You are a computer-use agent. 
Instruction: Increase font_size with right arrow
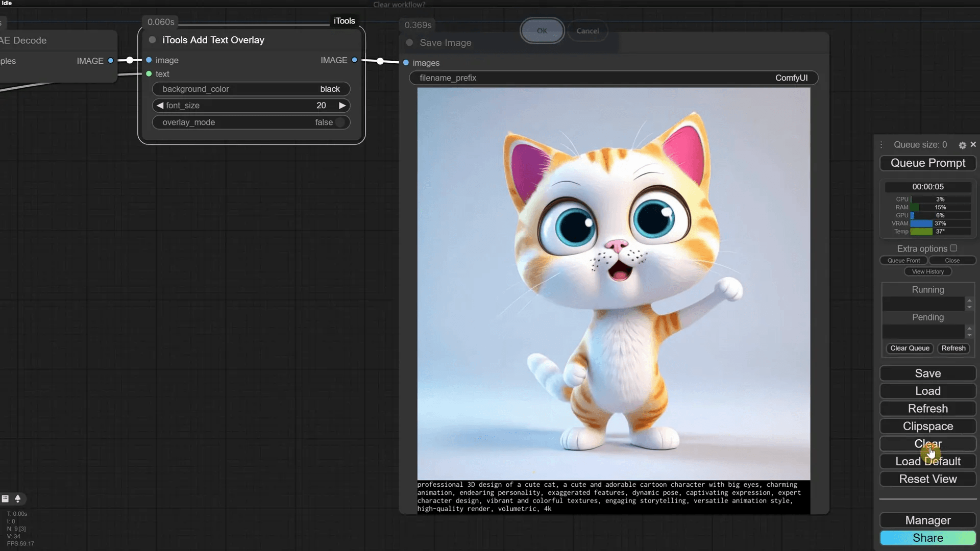pos(342,106)
